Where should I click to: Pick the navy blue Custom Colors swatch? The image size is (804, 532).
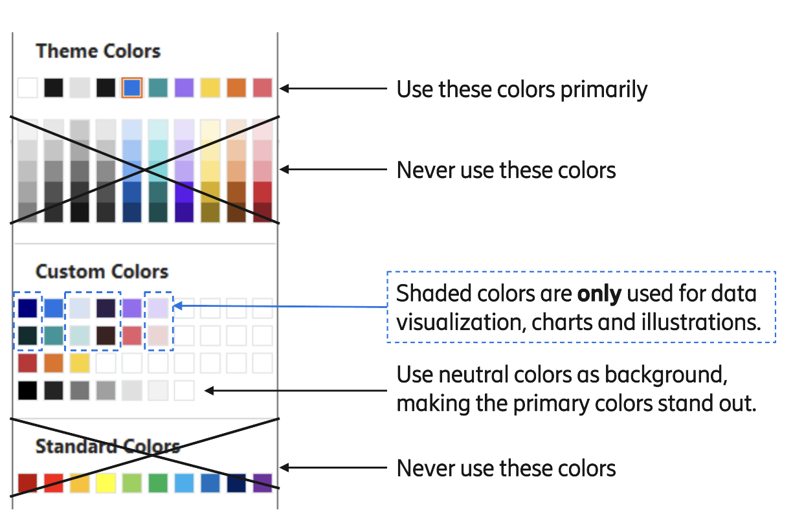click(x=28, y=308)
